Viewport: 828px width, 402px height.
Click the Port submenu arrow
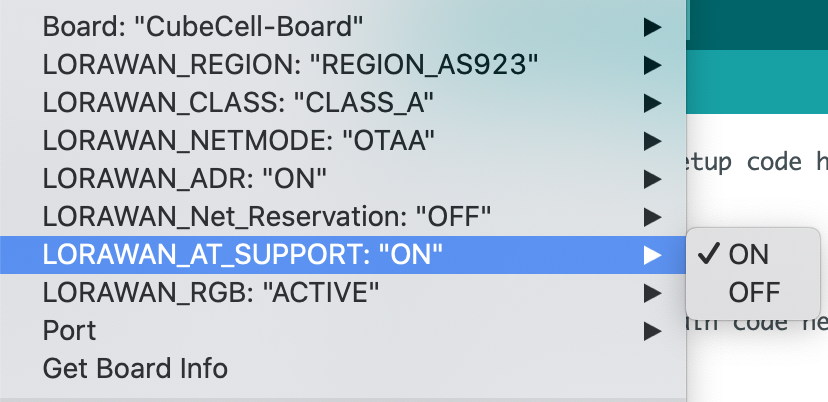[653, 331]
